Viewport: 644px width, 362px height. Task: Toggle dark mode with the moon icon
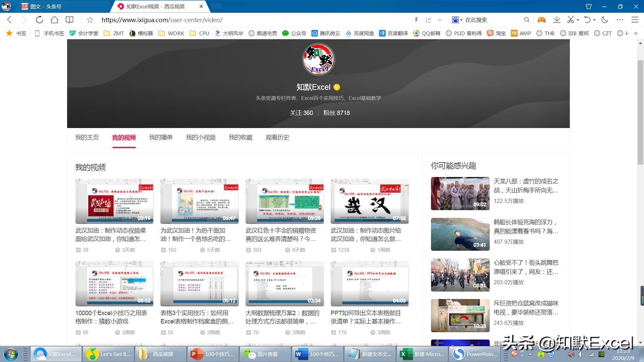(604, 20)
